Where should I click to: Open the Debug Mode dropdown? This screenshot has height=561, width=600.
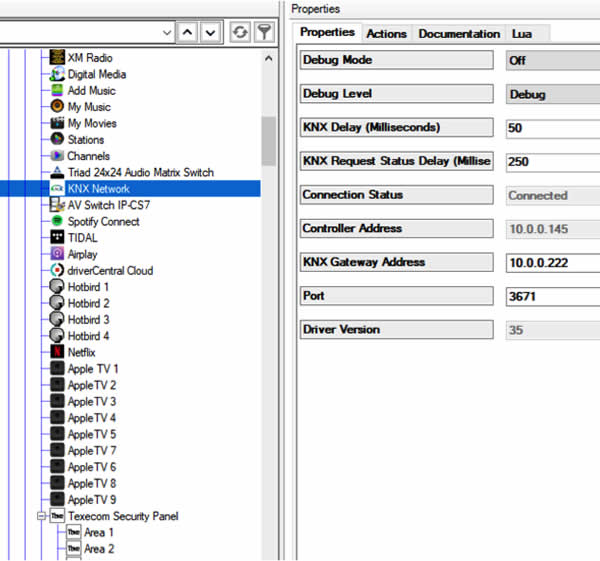click(553, 60)
